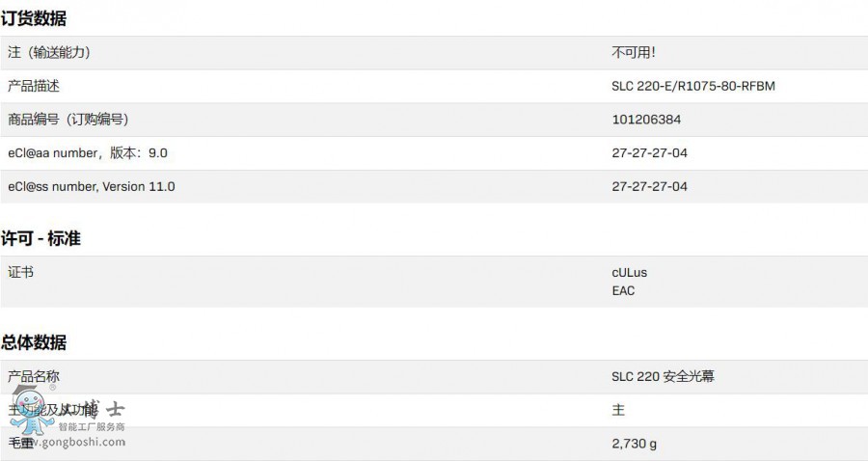Screen dimensions: 868x461
Task: Click the eCl@ss number, 版本: 9.0 label
Action: coord(88,152)
